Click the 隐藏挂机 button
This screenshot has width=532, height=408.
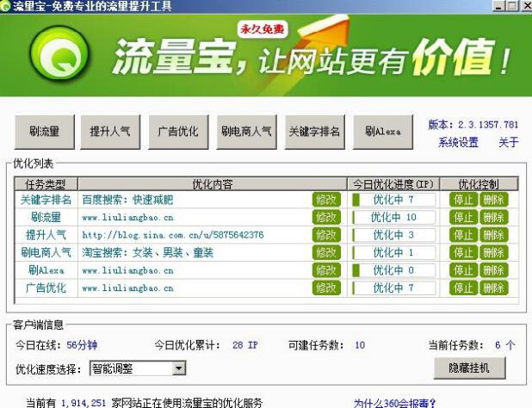click(469, 368)
